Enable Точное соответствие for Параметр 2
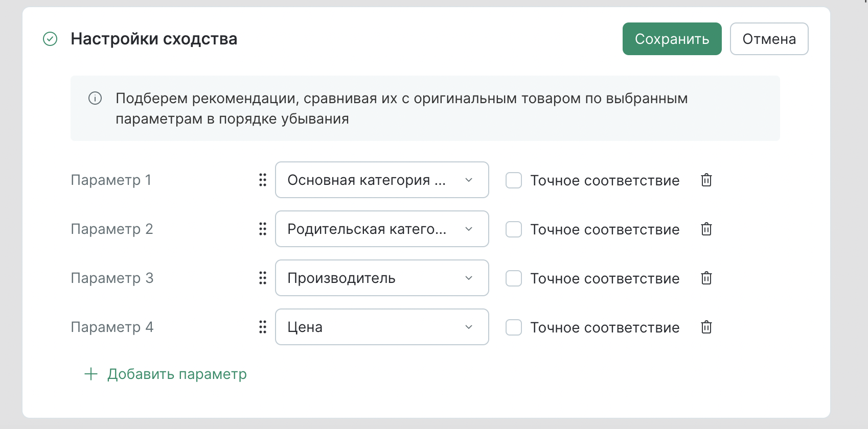This screenshot has height=429, width=868. click(514, 229)
